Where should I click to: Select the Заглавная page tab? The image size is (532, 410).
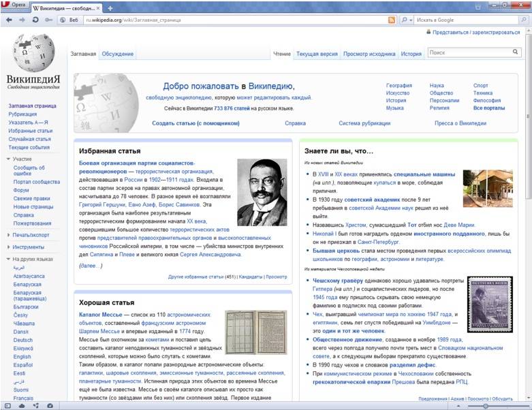click(x=83, y=54)
